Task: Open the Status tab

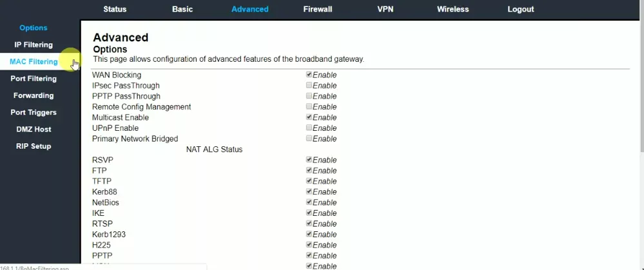Action: coord(115,9)
